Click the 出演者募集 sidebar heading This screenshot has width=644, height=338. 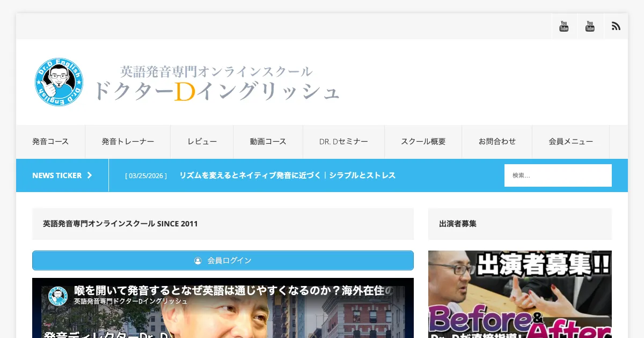point(458,224)
